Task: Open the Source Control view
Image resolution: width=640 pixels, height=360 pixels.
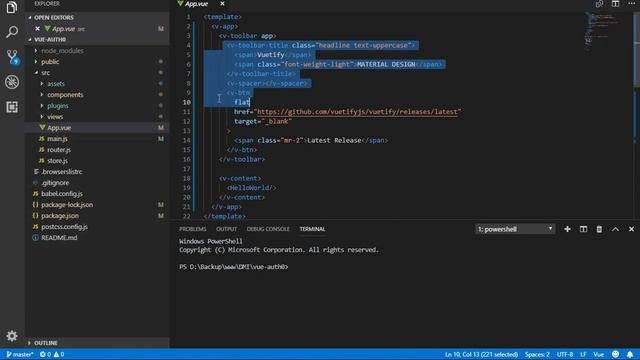Action: (x=12, y=57)
